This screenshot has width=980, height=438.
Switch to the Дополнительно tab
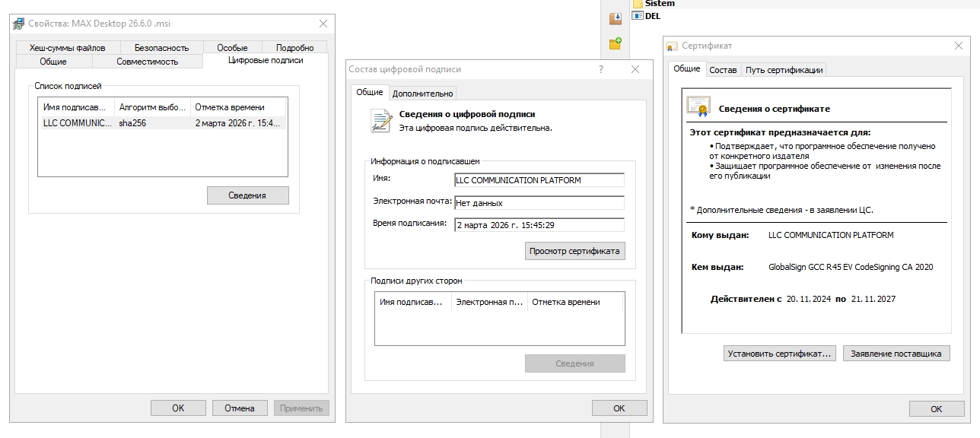(x=423, y=94)
